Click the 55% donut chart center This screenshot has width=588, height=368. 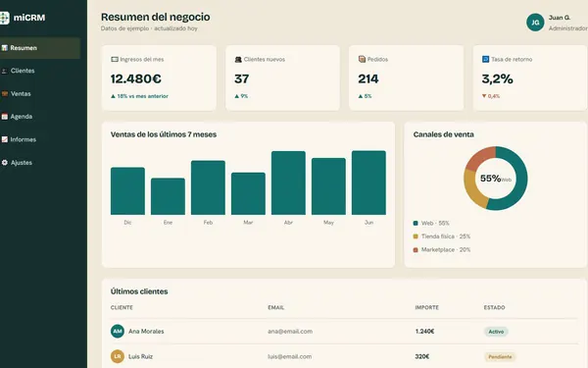[x=495, y=179]
